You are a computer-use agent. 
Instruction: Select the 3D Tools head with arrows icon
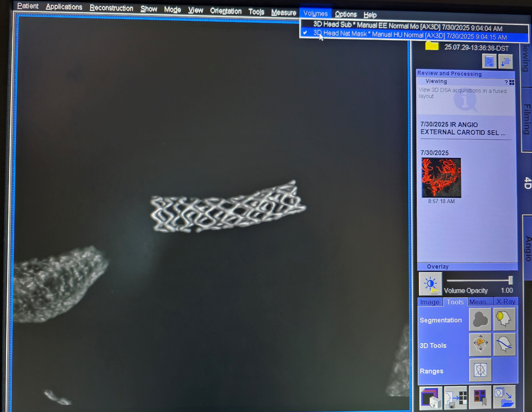[480, 344]
